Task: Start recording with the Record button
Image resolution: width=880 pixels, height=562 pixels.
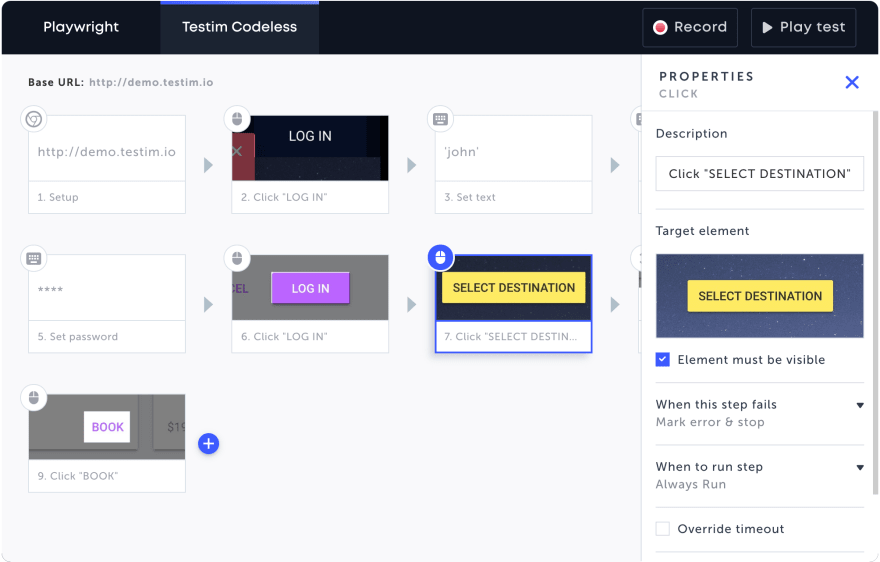Action: tap(690, 27)
